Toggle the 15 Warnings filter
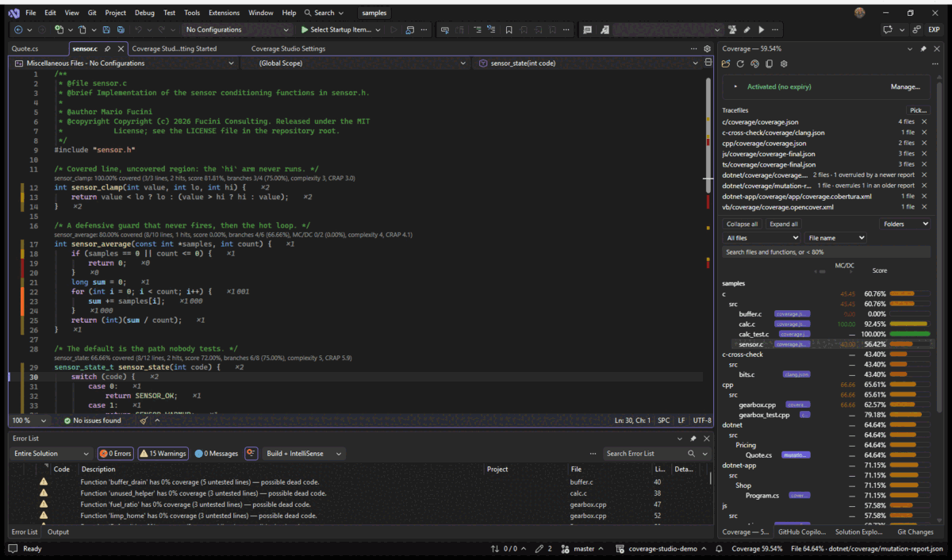Viewport: 952px width, 560px height. [x=163, y=454]
